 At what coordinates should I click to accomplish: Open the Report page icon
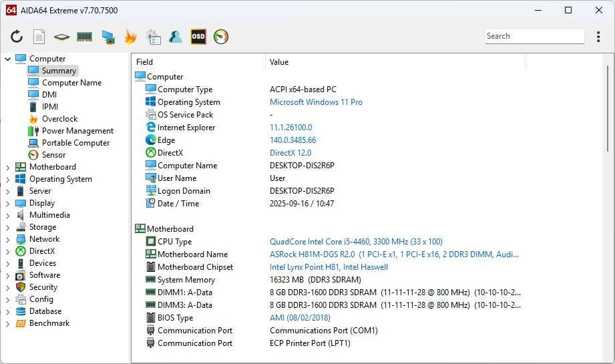[x=39, y=37]
